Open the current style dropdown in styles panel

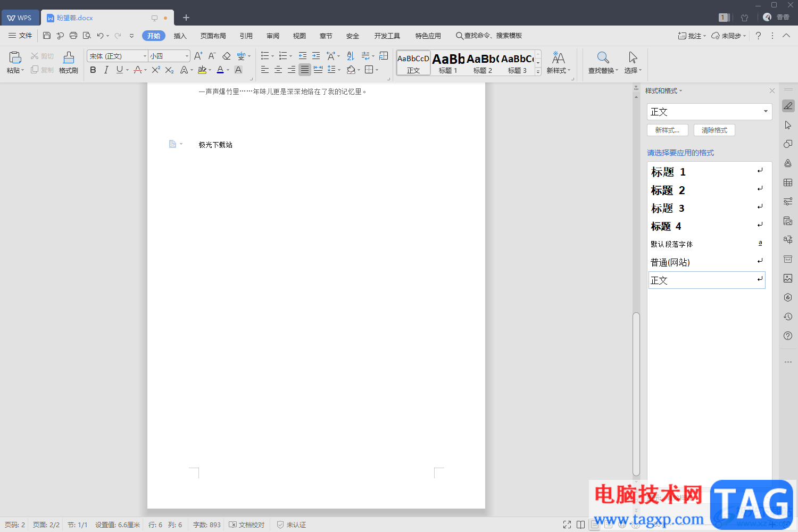click(x=766, y=112)
